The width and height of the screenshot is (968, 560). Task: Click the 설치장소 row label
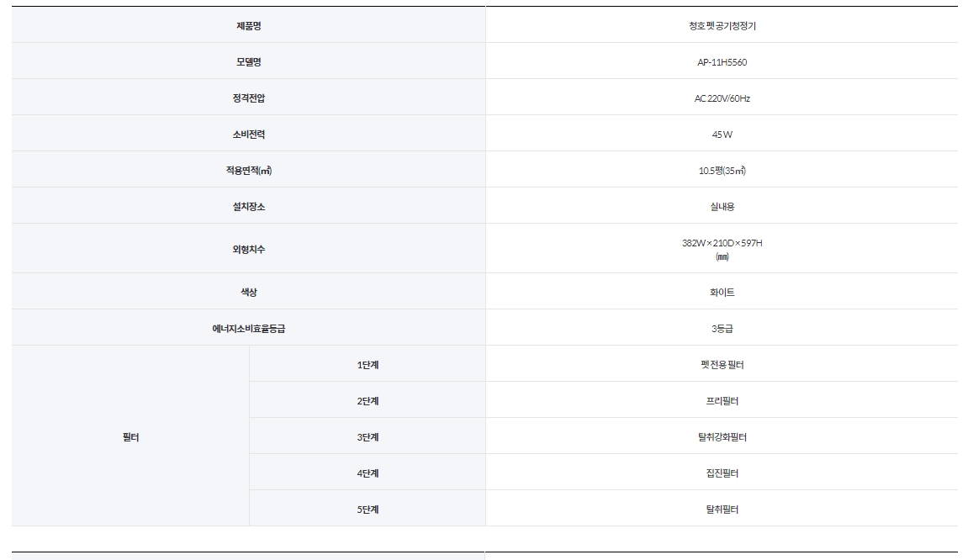(248, 206)
